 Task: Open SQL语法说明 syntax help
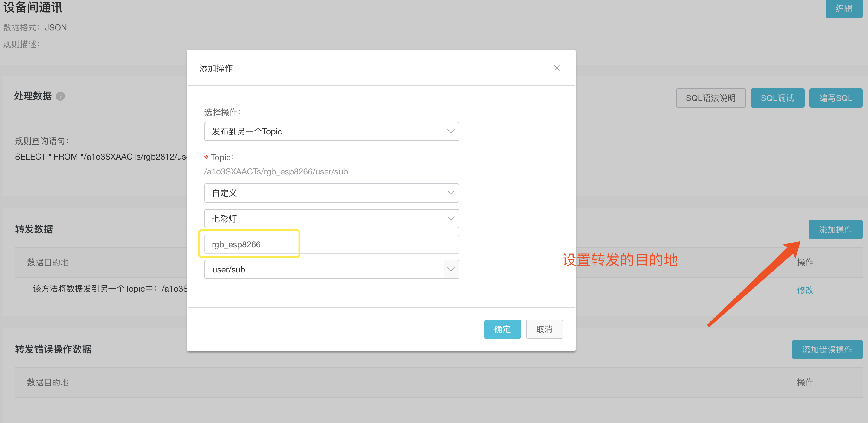click(x=711, y=98)
